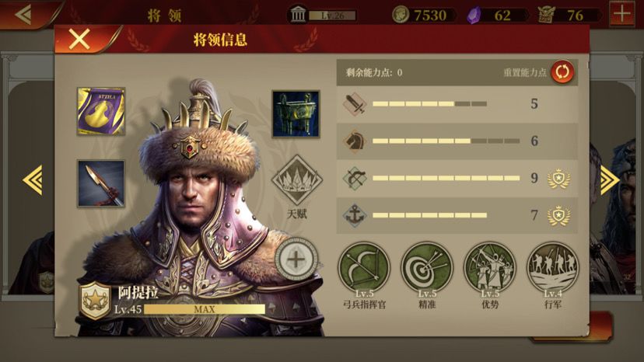Close the 将领信息 panel
The image size is (644, 362).
tap(79, 40)
